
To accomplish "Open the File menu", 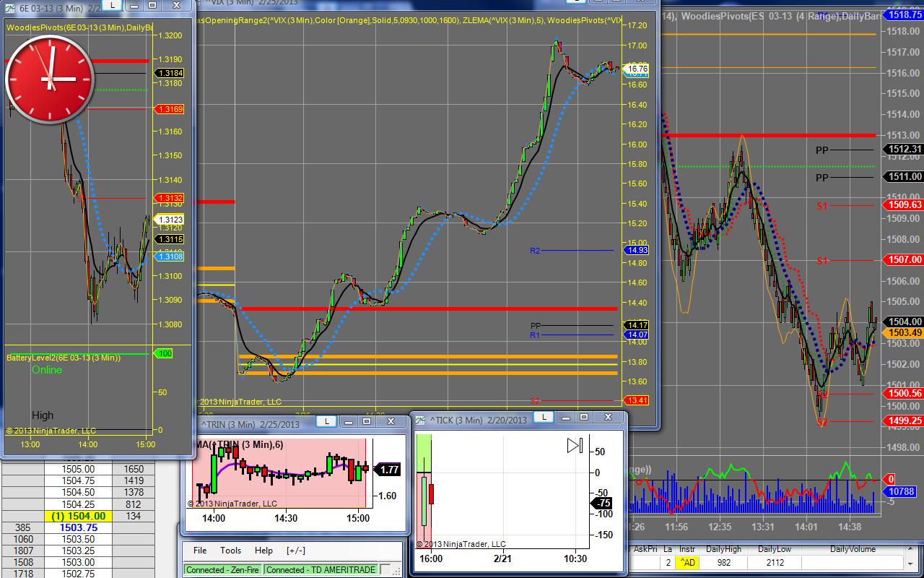I will pyautogui.click(x=200, y=551).
